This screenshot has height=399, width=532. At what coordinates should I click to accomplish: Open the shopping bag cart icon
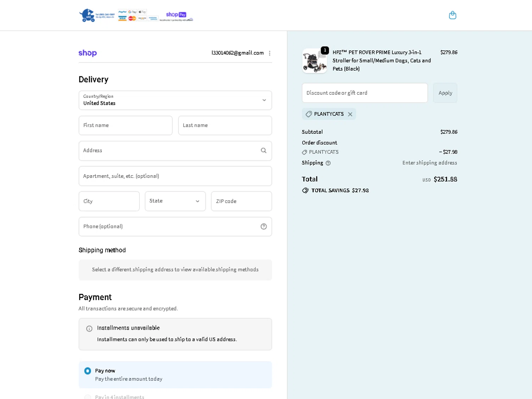[x=452, y=15]
